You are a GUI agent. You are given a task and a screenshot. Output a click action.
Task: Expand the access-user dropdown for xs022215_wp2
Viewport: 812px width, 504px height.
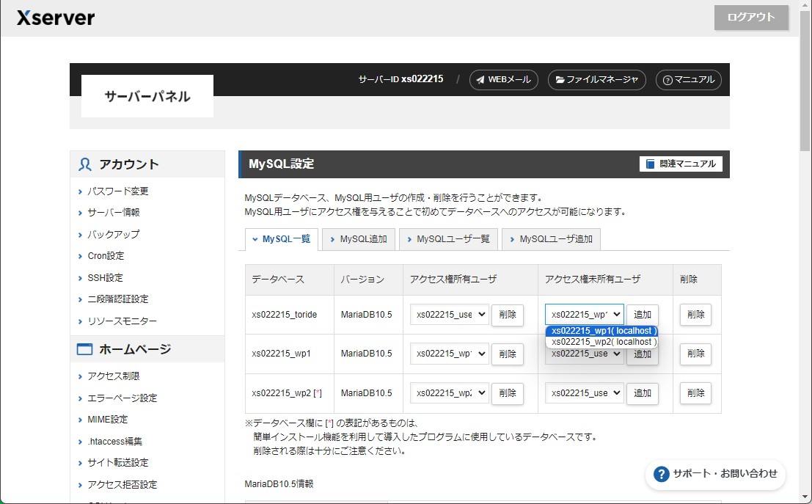coord(450,393)
